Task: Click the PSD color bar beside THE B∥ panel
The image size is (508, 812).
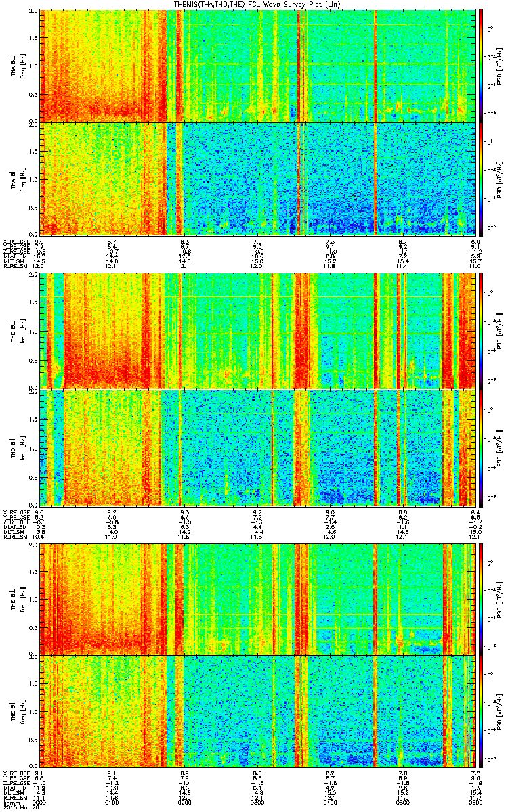Action: tap(481, 710)
